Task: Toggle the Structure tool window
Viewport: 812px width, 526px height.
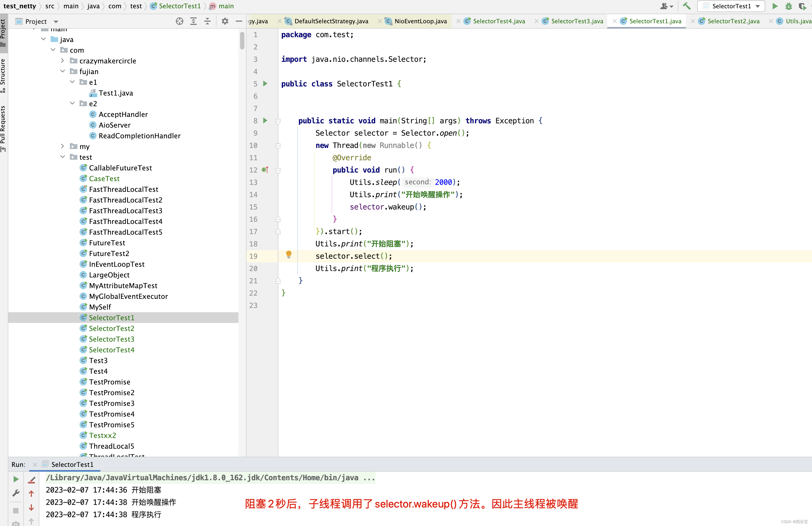Action: [x=3, y=74]
